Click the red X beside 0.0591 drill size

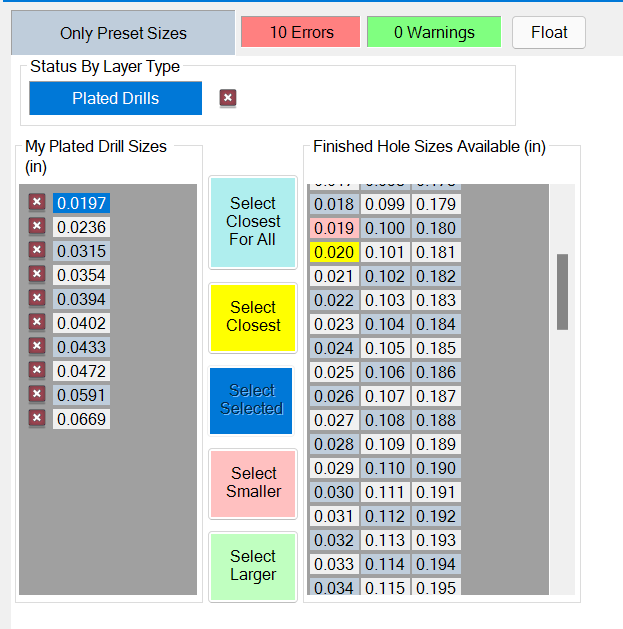click(37, 395)
